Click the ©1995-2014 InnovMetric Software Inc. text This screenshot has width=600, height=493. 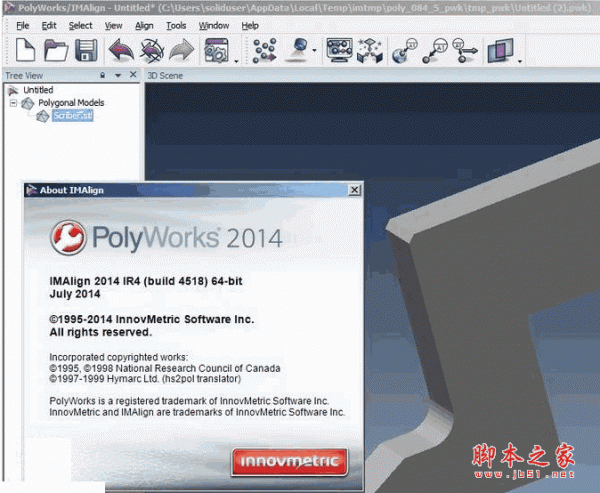[x=152, y=319]
